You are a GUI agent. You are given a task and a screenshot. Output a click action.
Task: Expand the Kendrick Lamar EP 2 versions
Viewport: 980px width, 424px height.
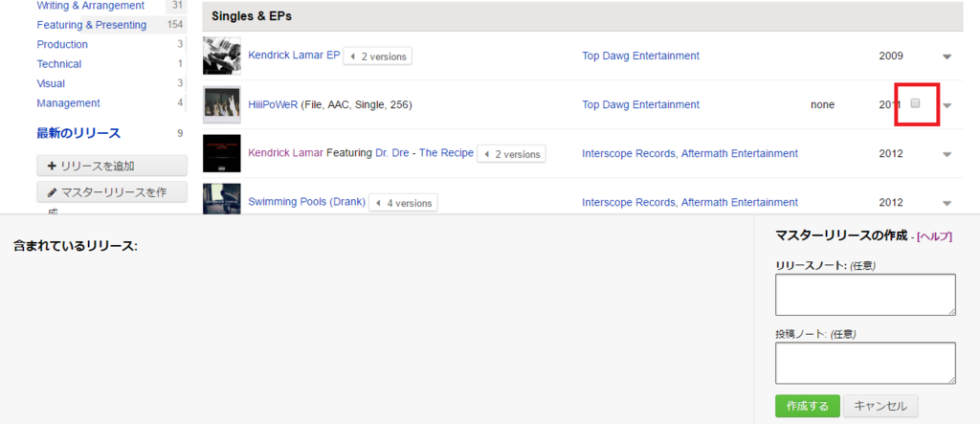coord(377,56)
